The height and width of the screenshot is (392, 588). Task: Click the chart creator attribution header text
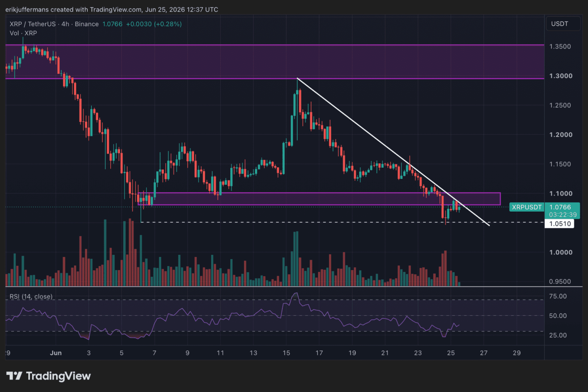112,9
